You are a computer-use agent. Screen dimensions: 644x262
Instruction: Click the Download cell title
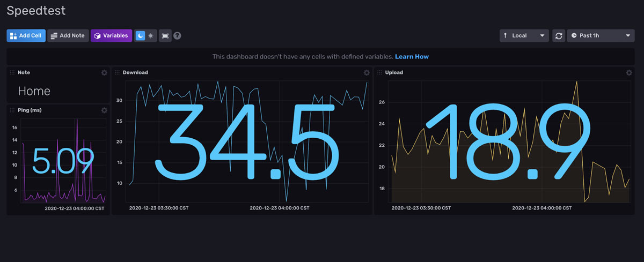point(135,73)
